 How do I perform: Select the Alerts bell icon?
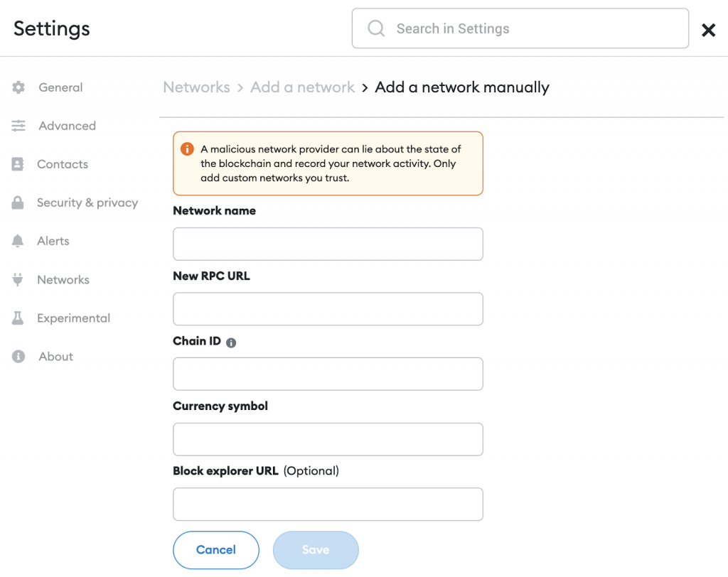(18, 240)
